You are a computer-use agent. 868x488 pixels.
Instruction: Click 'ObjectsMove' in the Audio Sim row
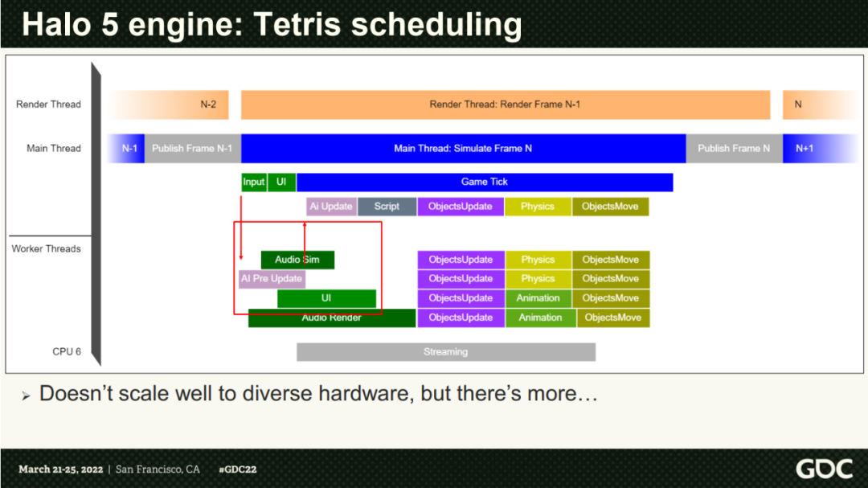coord(611,260)
